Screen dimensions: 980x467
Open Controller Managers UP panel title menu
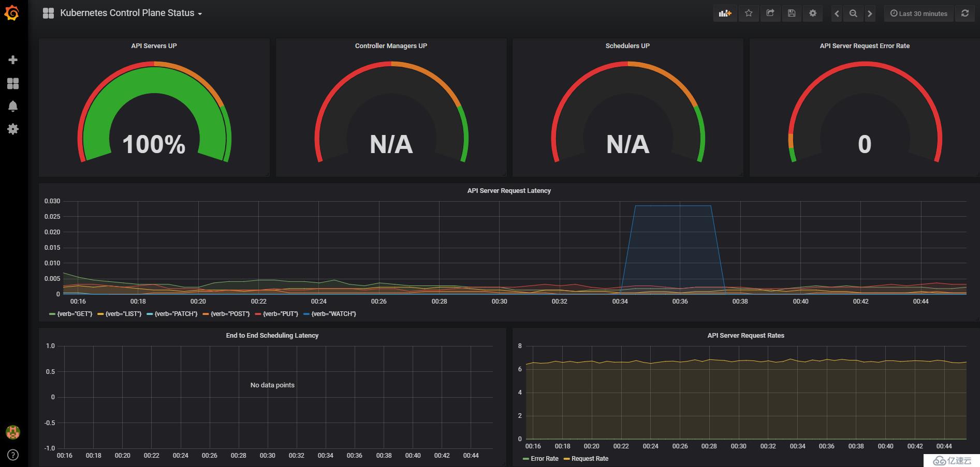coord(391,46)
